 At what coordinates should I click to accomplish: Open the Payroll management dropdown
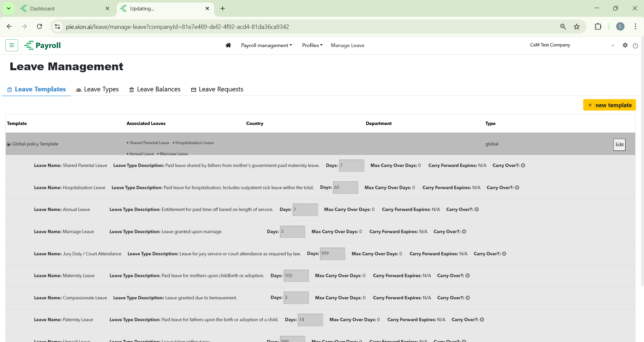tap(266, 45)
